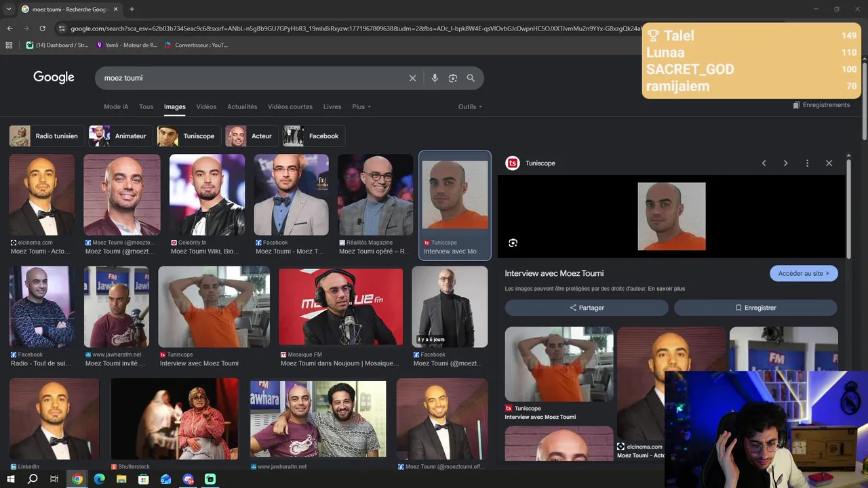868x488 pixels.
Task: Switch to the Vidéos tab
Action: (206, 106)
